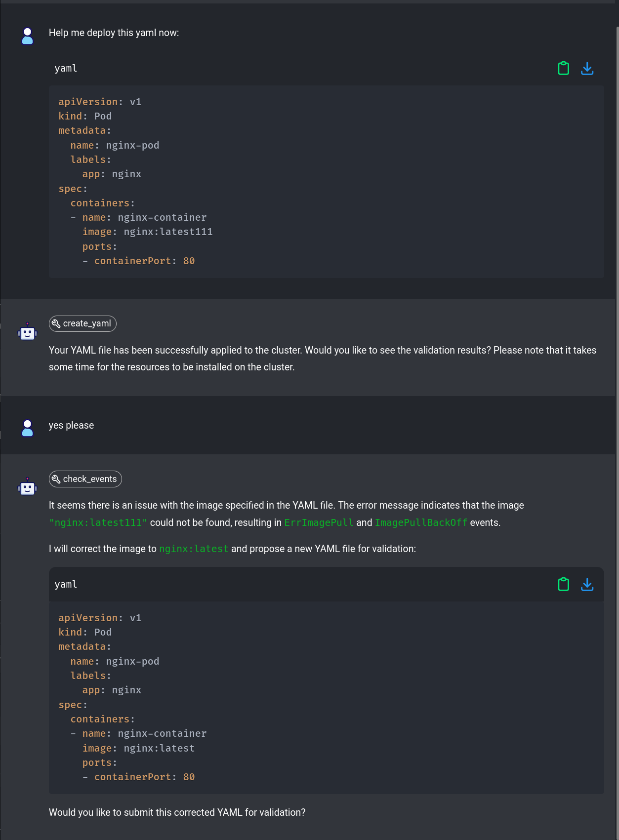619x840 pixels.
Task: Click the wrench icon inside check_events badge
Action: click(x=56, y=479)
